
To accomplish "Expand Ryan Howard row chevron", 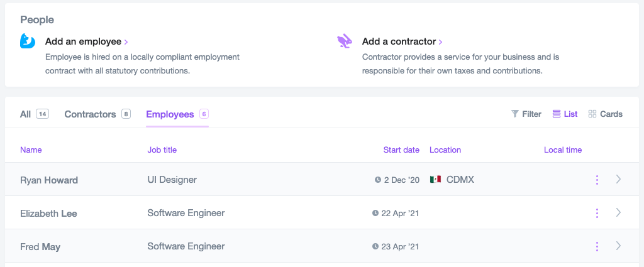I will point(618,180).
